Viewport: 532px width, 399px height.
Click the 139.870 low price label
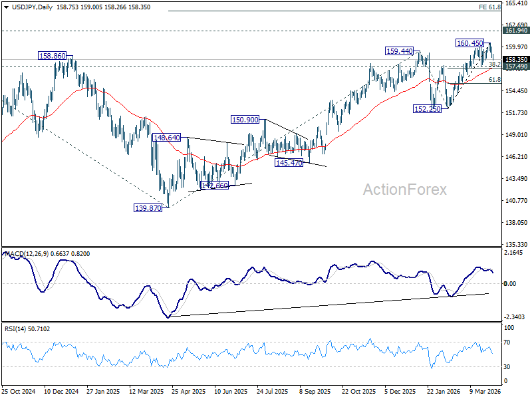pyautogui.click(x=148, y=208)
